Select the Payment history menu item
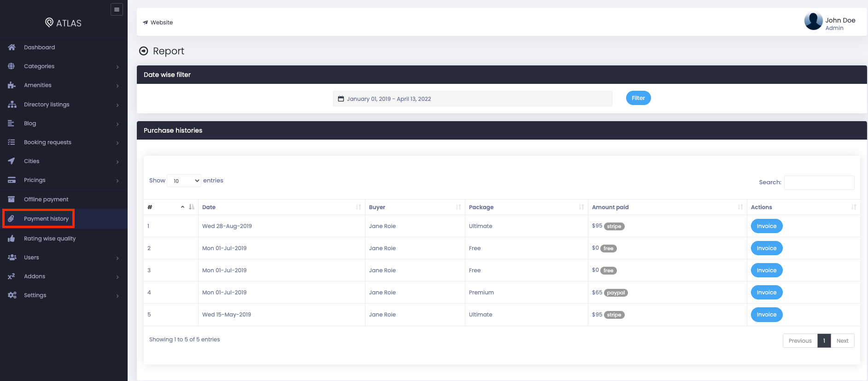Viewport: 868px width, 381px height. click(64, 218)
